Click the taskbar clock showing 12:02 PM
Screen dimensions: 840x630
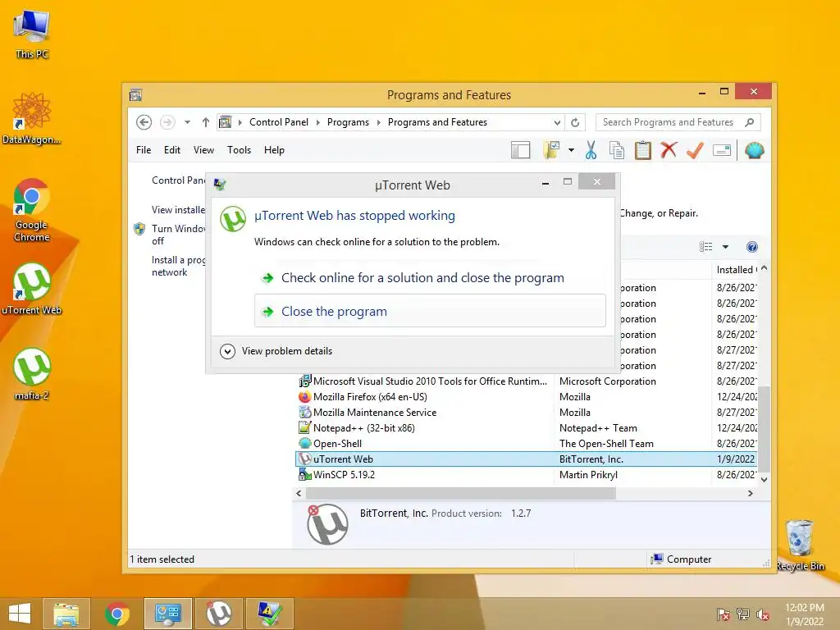coord(805,614)
